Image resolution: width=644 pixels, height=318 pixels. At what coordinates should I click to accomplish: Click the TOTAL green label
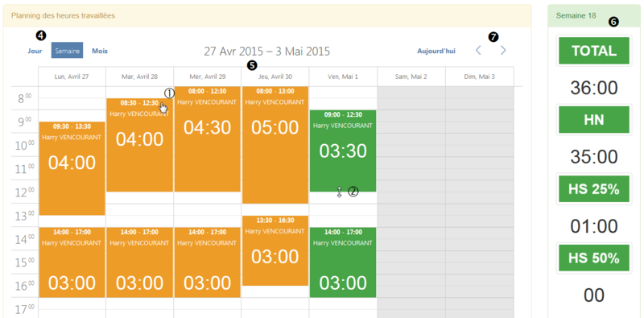pyautogui.click(x=594, y=51)
